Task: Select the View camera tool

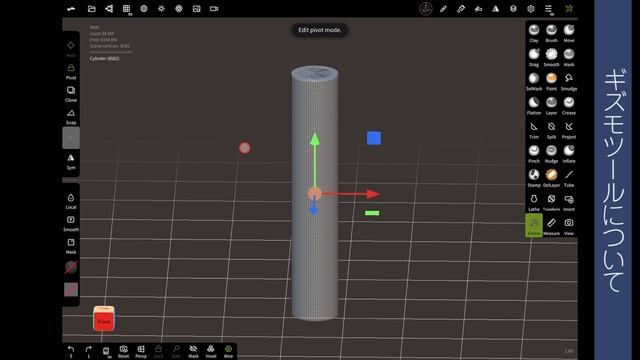Action: pyautogui.click(x=569, y=226)
